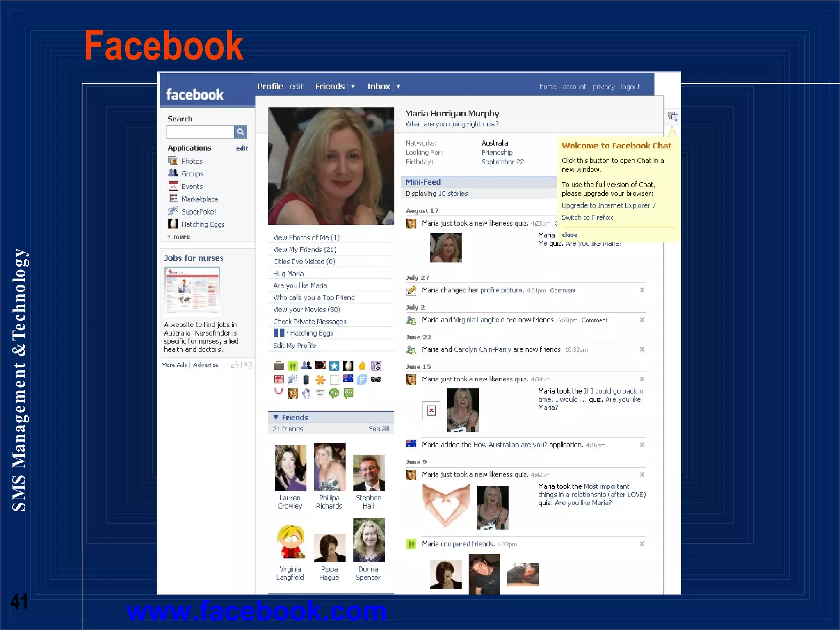
Task: Open privacy settings link in header
Action: coord(603,87)
